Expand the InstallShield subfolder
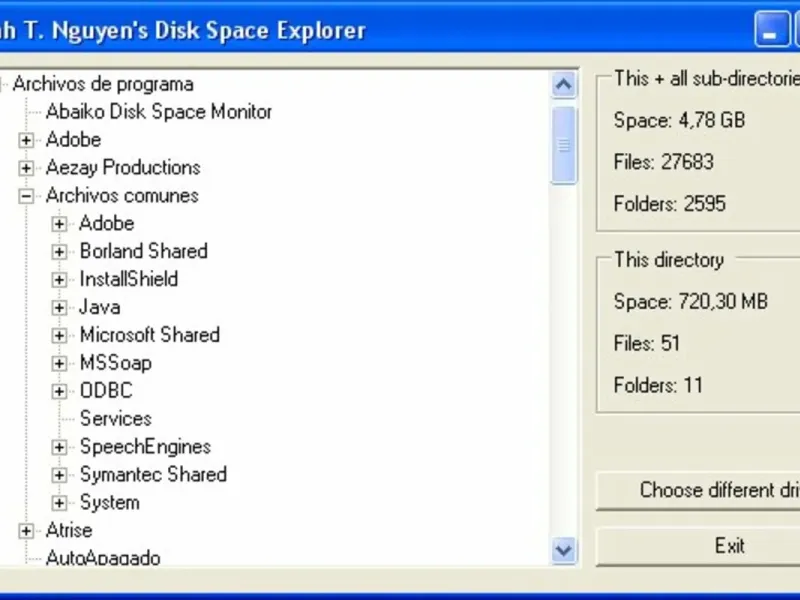The image size is (800, 600). coord(60,280)
